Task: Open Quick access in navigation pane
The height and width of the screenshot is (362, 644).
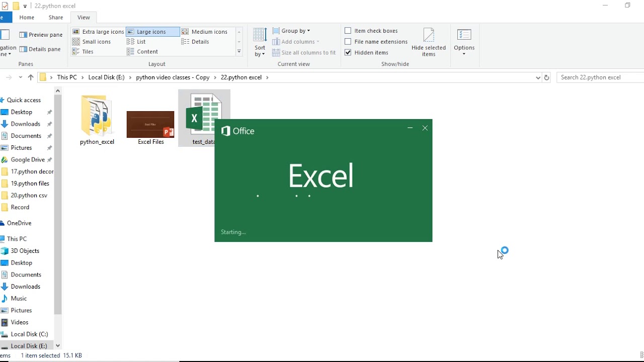Action: point(24,100)
